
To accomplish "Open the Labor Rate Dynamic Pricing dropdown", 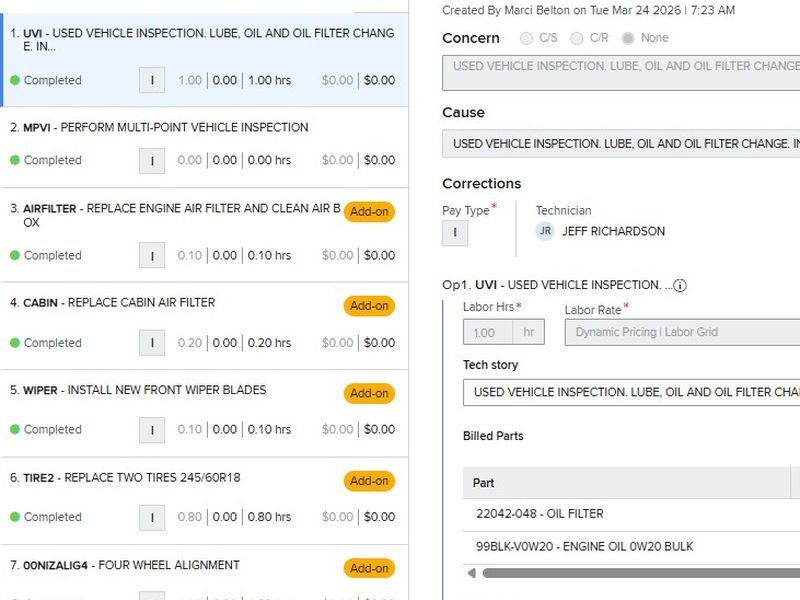I will (x=682, y=332).
